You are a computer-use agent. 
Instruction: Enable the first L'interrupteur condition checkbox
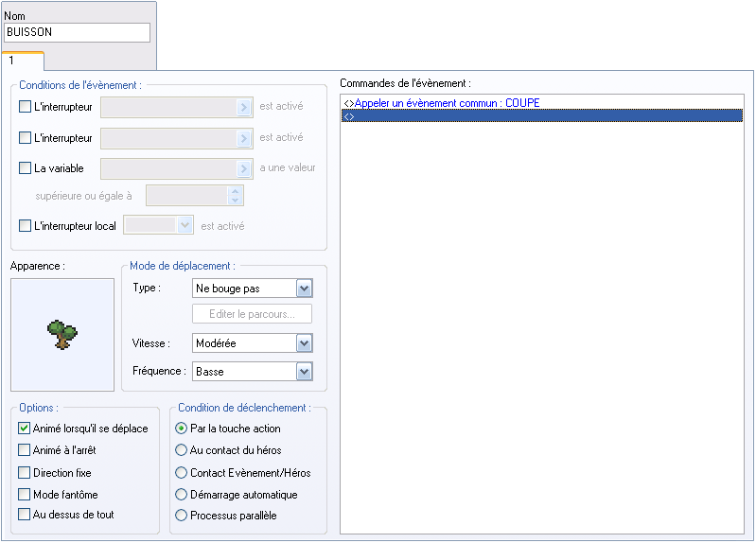(25, 106)
